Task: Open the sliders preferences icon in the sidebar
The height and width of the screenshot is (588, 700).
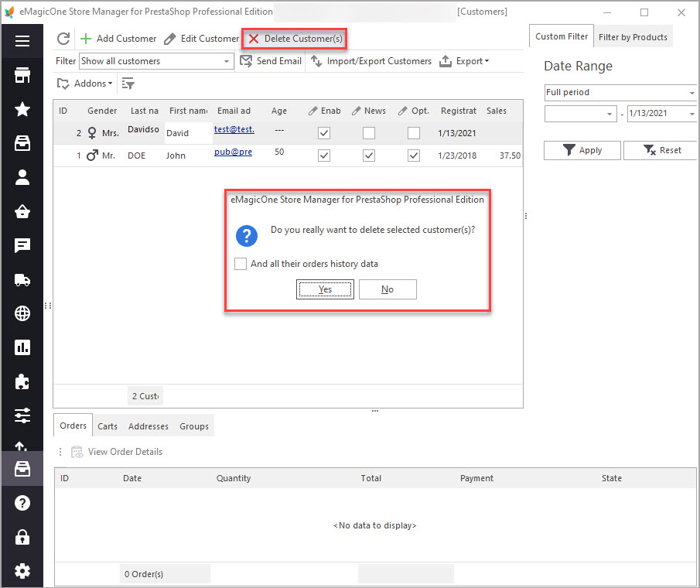Action: point(22,415)
